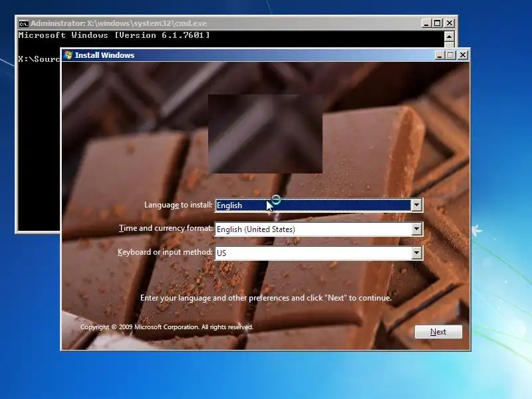Open the Keyboard or input method dropdown arrow
532x399 pixels.
pos(416,253)
